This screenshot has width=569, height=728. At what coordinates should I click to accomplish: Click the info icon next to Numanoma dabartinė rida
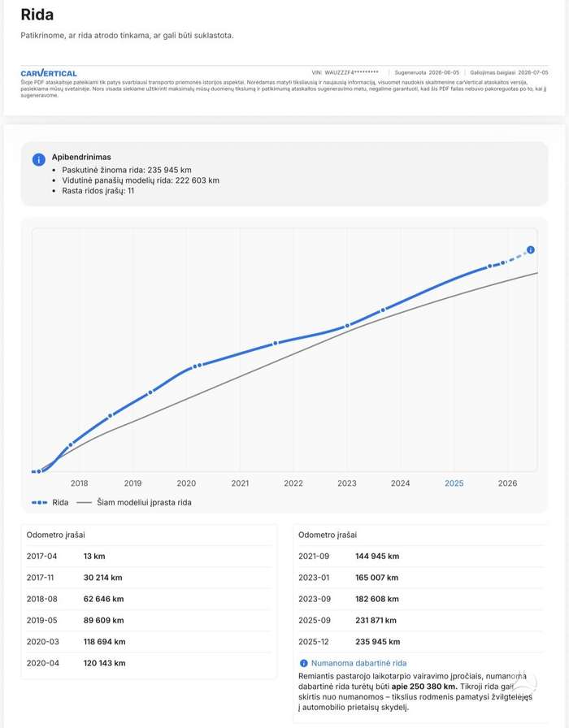[x=304, y=663]
